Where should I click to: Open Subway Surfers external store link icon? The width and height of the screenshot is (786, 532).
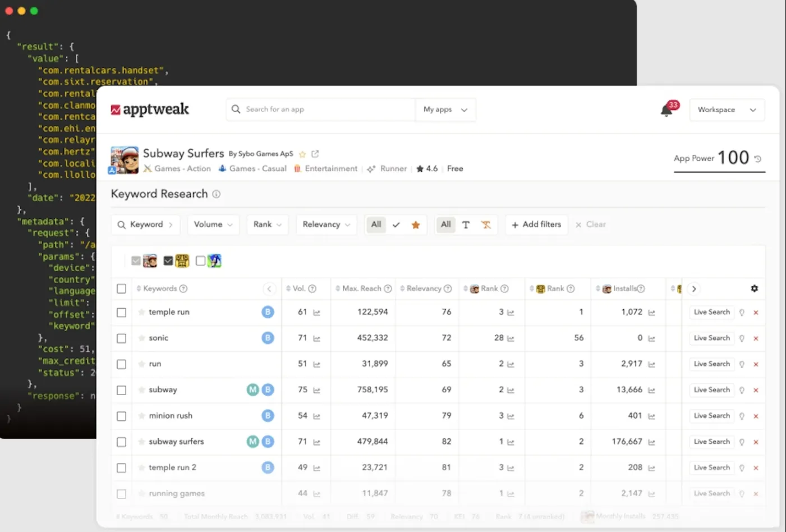pos(315,154)
